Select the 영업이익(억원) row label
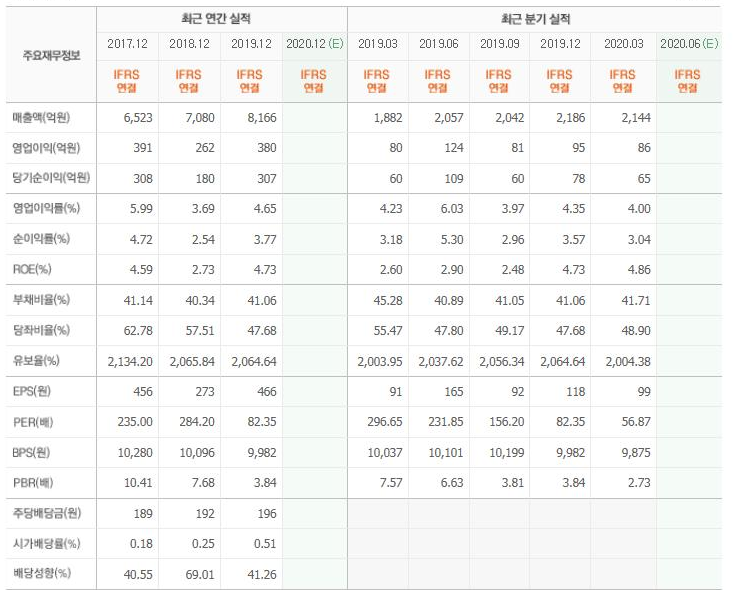Viewport: 738px width, 590px height. [x=46, y=148]
